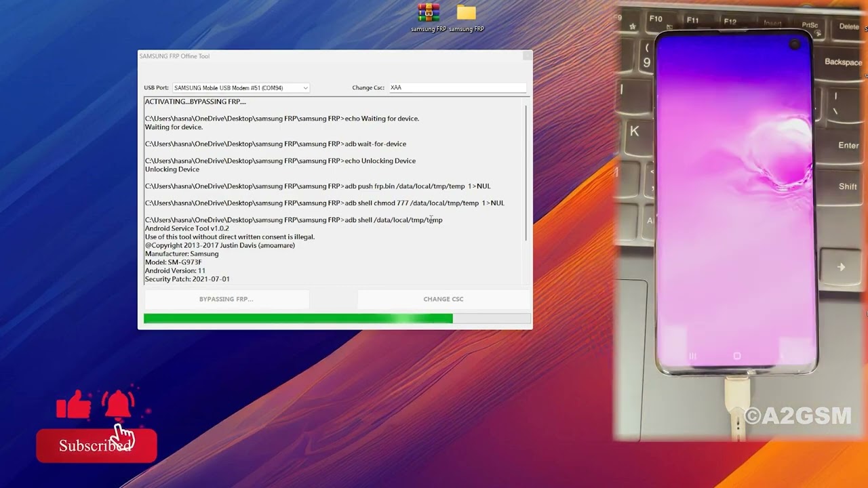Click the log line 'Android Version: 11'
Image resolution: width=868 pixels, height=488 pixels.
tap(175, 270)
